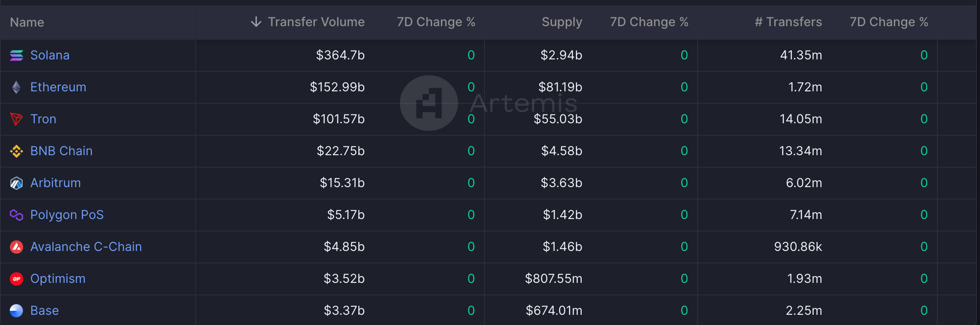Image resolution: width=980 pixels, height=325 pixels.
Task: Click the yellow BNB Chain logo icon
Action: point(16,151)
